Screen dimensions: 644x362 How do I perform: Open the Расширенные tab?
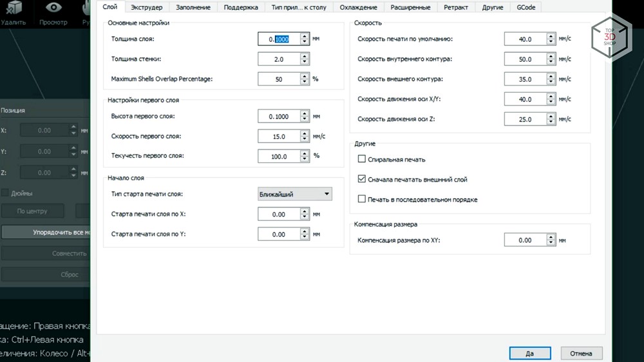click(x=410, y=7)
